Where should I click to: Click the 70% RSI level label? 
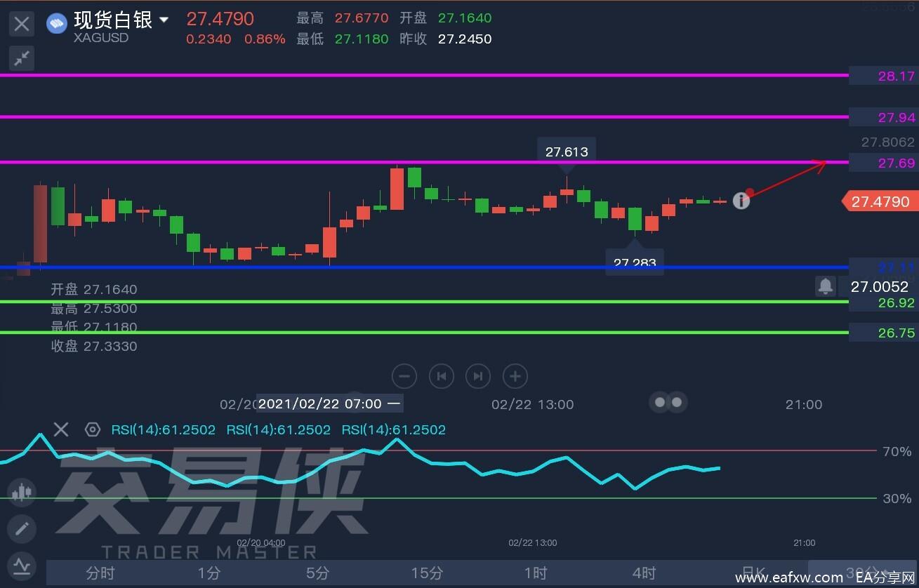click(x=897, y=451)
